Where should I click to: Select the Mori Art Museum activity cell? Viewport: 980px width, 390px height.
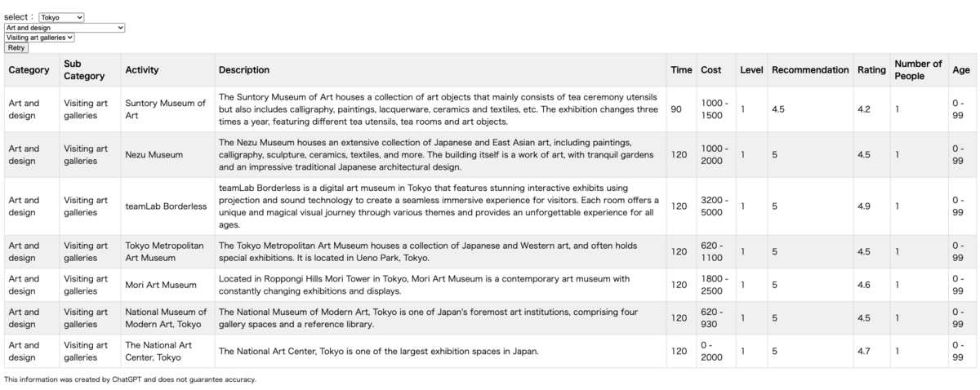pos(161,285)
